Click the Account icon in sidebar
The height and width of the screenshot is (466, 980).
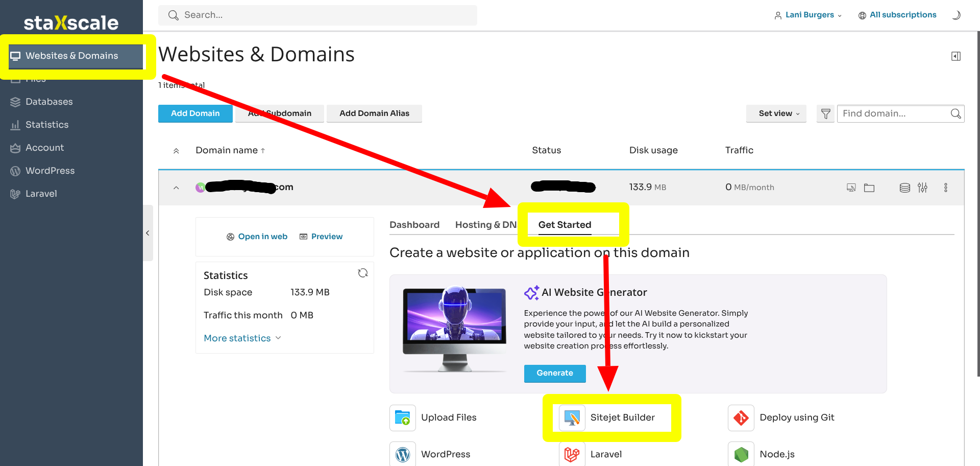pos(15,148)
